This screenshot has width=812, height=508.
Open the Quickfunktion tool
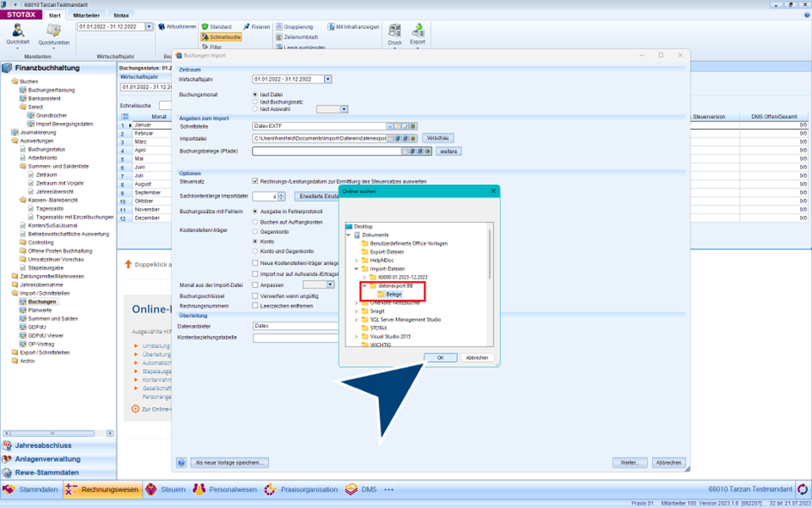pos(53,33)
